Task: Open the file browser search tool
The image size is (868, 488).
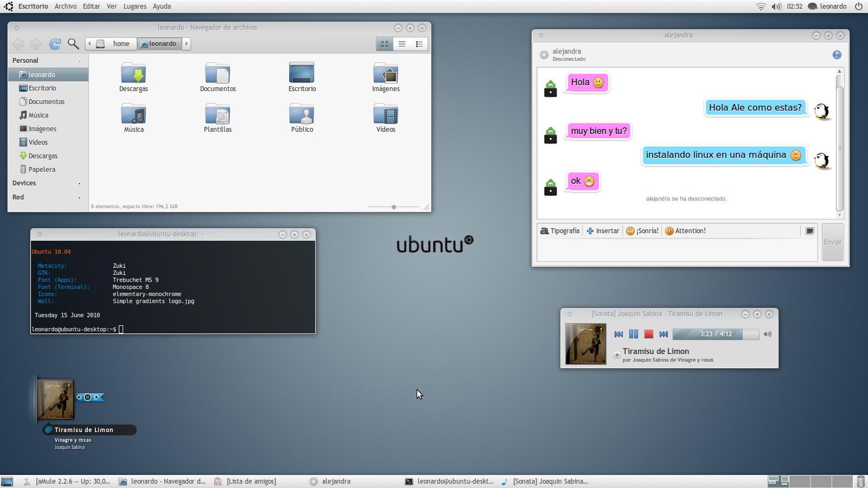Action: 73,44
